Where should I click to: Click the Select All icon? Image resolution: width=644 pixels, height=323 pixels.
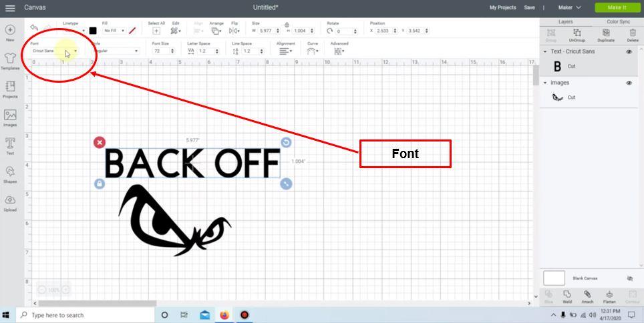(156, 31)
